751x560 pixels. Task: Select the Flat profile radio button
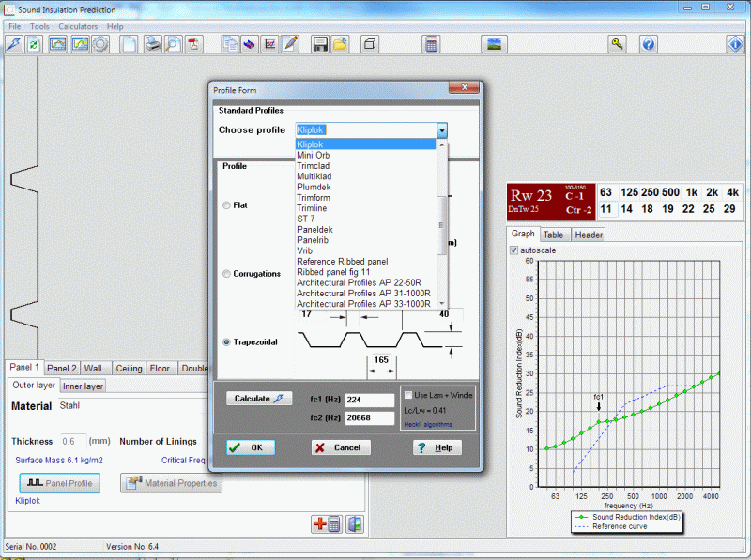(x=226, y=205)
